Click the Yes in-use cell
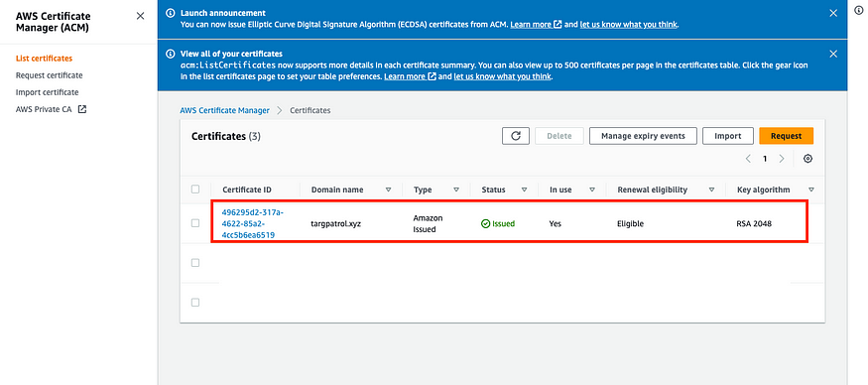 tap(556, 224)
